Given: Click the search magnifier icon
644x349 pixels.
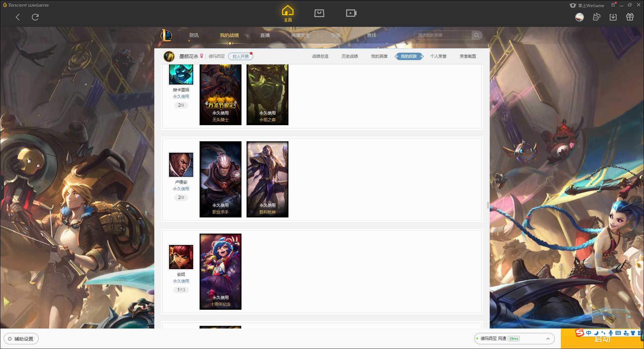Looking at the screenshot, I should tap(477, 35).
